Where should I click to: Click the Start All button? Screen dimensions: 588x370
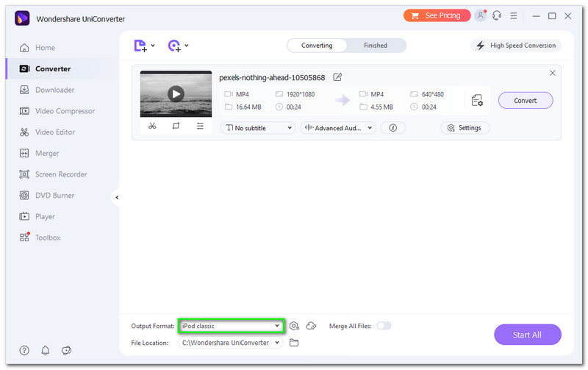coord(527,335)
